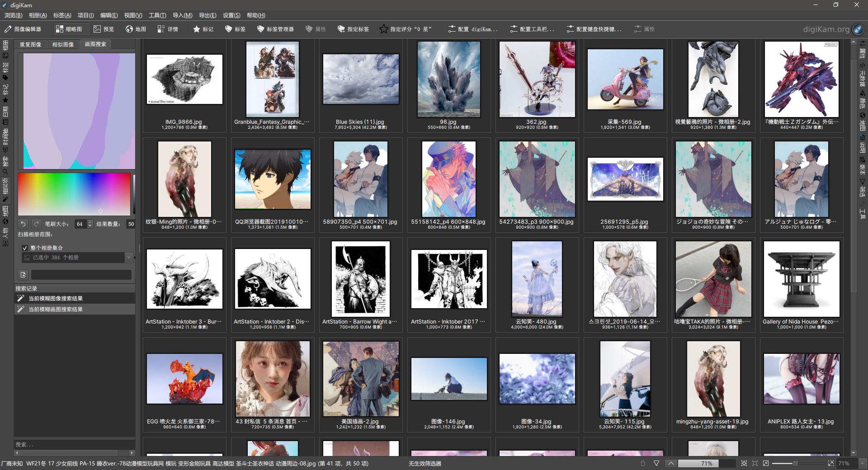Select thumbnail Blue Skies (11).jpg

(x=361, y=86)
